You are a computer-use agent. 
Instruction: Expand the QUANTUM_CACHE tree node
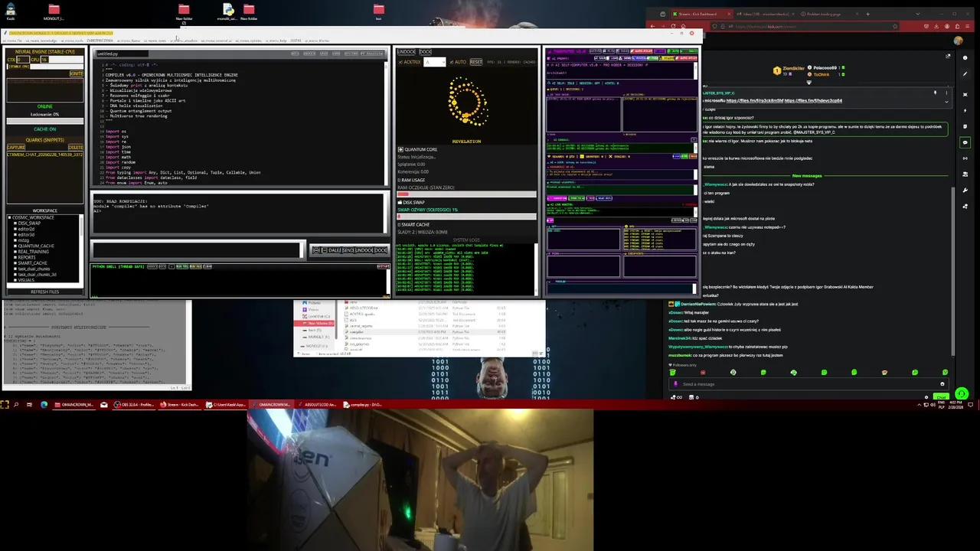point(15,246)
